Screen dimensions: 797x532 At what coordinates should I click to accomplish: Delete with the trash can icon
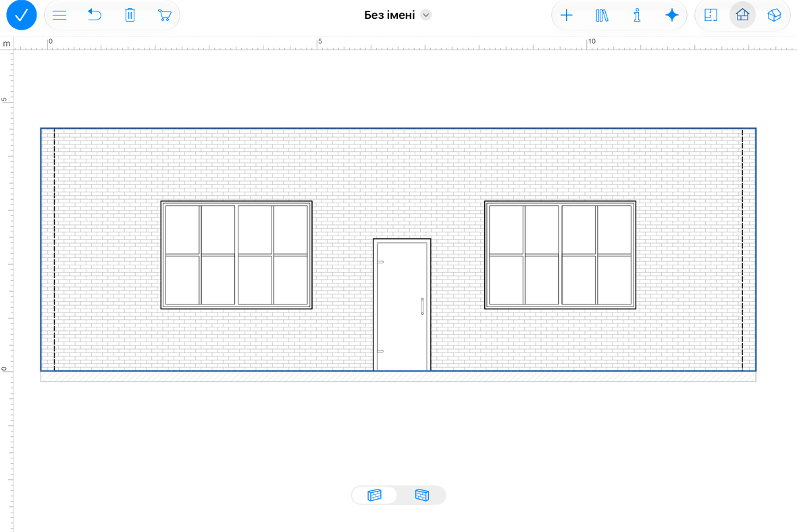coord(130,15)
